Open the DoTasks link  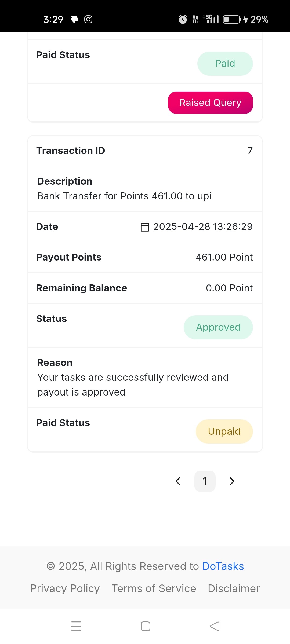[x=223, y=566]
